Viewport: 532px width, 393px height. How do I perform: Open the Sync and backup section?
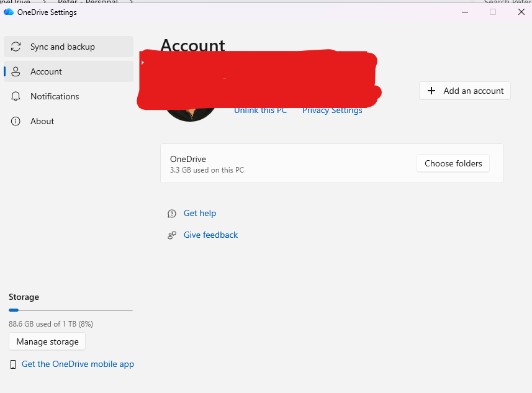(68, 47)
